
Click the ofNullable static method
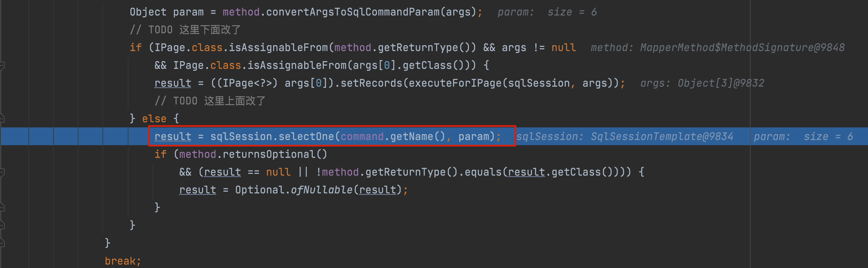321,190
